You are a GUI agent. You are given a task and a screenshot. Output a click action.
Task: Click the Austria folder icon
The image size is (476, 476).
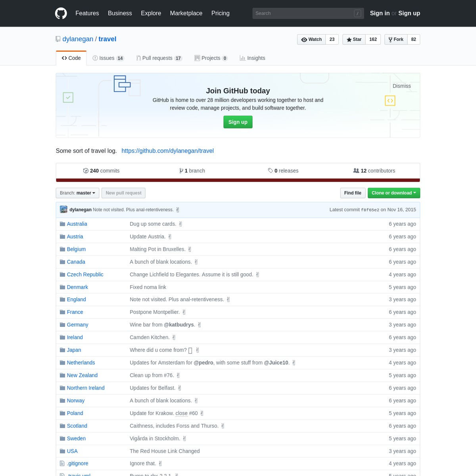[62, 236]
